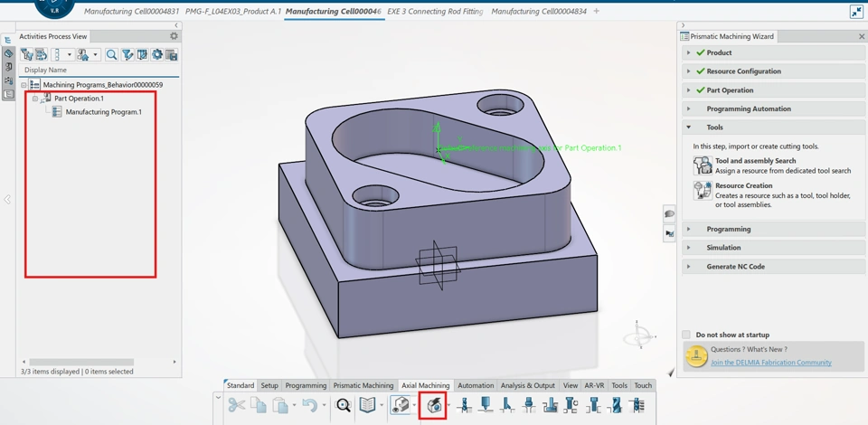Open the book catalog icon in the bottom toolbar
This screenshot has width=868, height=425.
click(367, 406)
